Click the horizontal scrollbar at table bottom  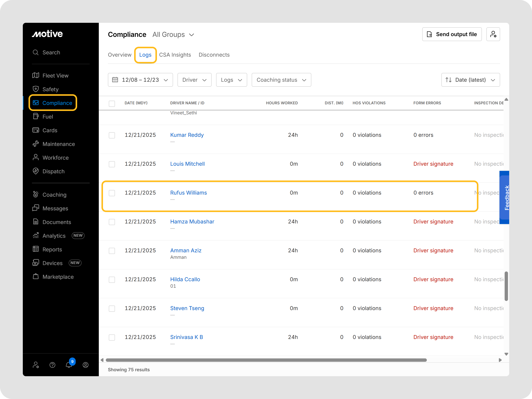coord(266,360)
